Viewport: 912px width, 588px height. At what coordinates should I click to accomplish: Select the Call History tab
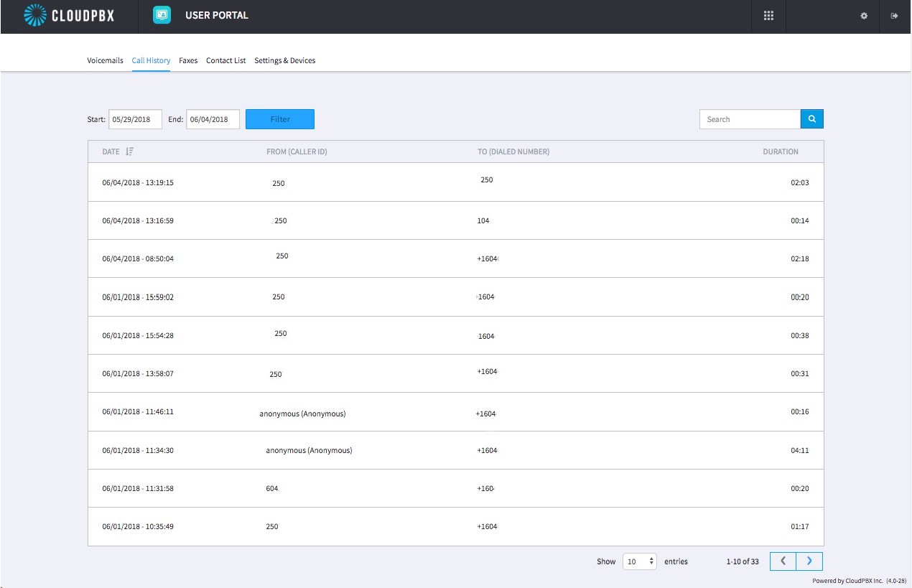coord(151,60)
